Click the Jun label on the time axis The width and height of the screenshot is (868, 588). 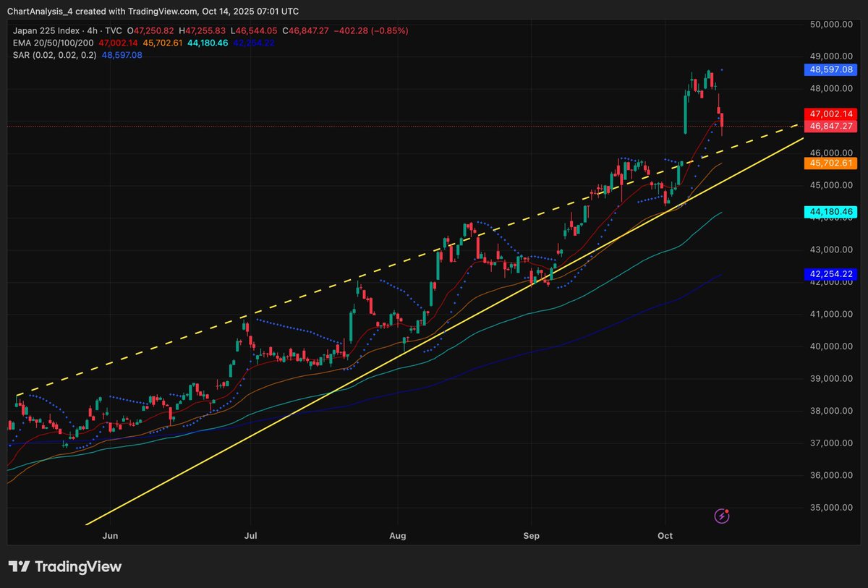[x=111, y=536]
